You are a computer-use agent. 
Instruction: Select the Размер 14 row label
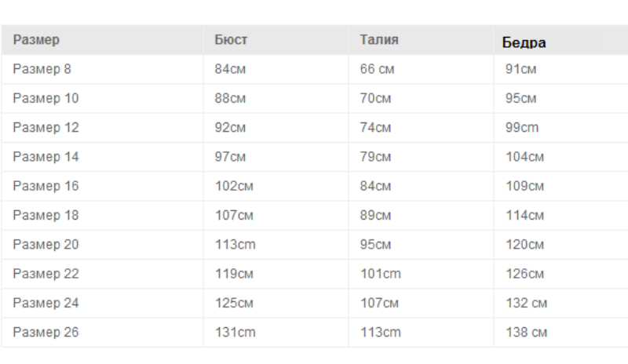tap(46, 157)
